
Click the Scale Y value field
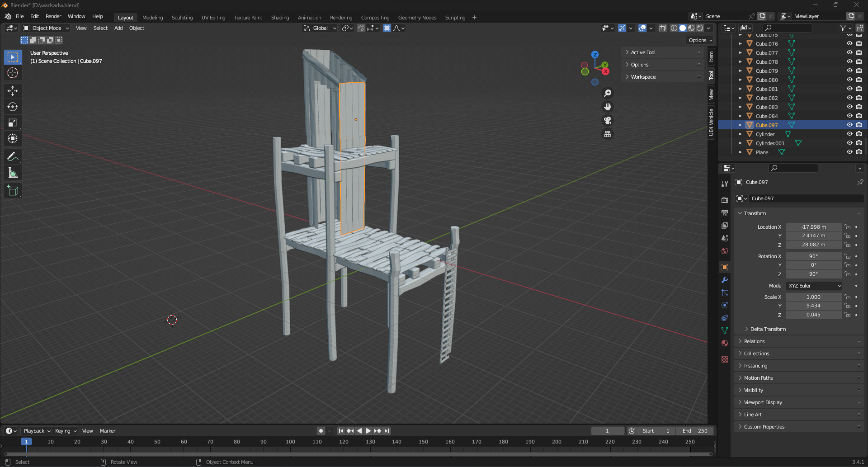pyautogui.click(x=813, y=306)
